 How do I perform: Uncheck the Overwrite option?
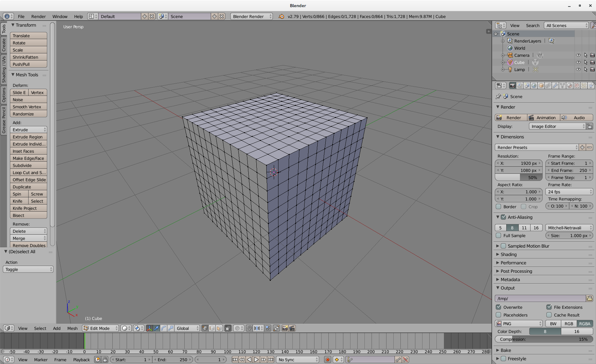[x=499, y=307]
